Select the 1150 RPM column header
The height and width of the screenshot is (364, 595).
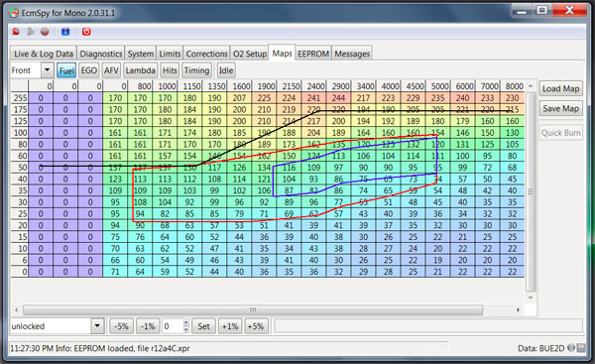click(189, 86)
